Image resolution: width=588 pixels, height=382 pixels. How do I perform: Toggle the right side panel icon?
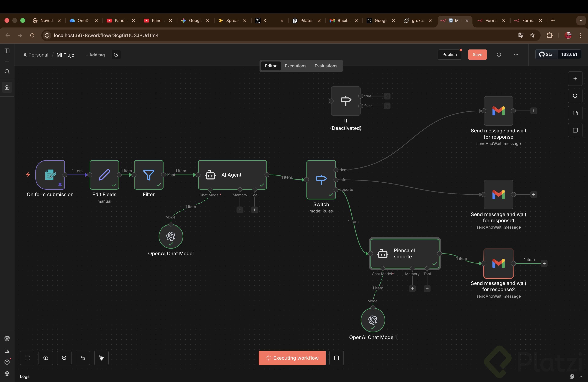[575, 130]
